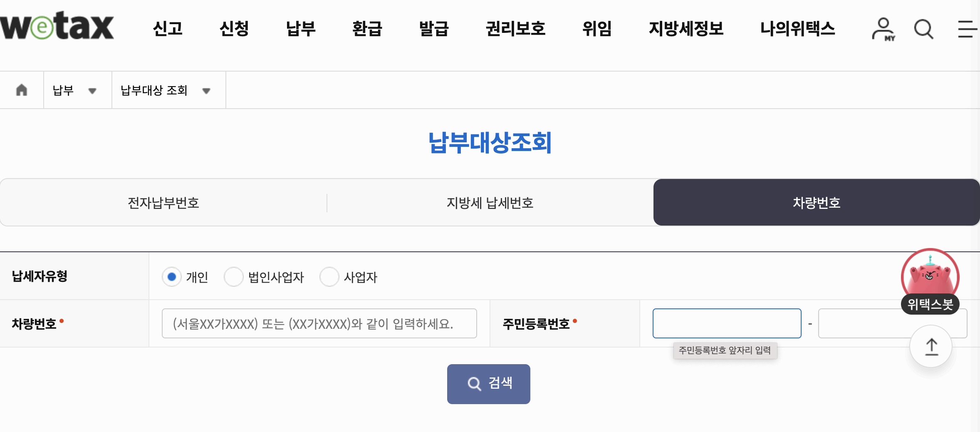
Task: Open the 지방세 납세번호 tab
Action: click(x=490, y=203)
